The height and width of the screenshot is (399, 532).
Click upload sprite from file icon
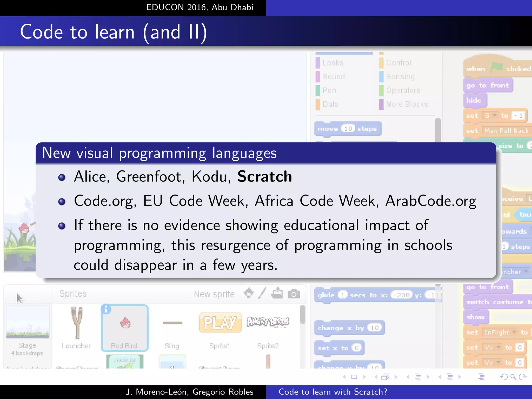277,293
